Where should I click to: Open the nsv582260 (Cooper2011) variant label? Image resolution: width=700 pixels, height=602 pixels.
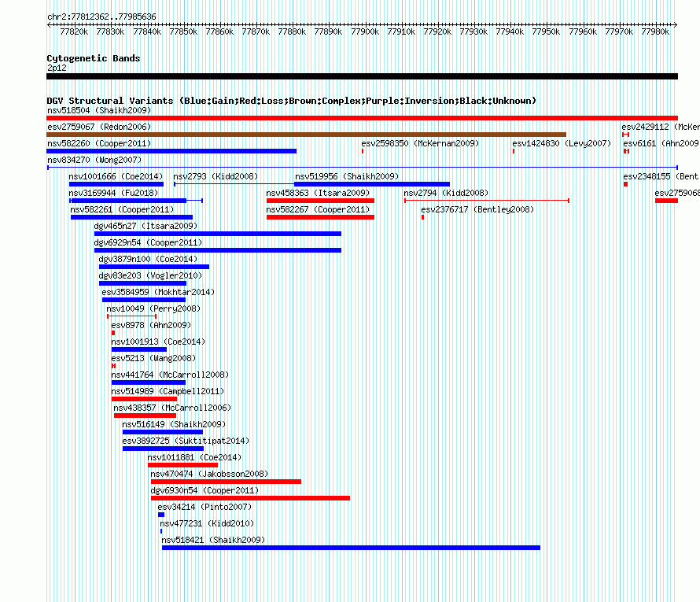(x=99, y=143)
